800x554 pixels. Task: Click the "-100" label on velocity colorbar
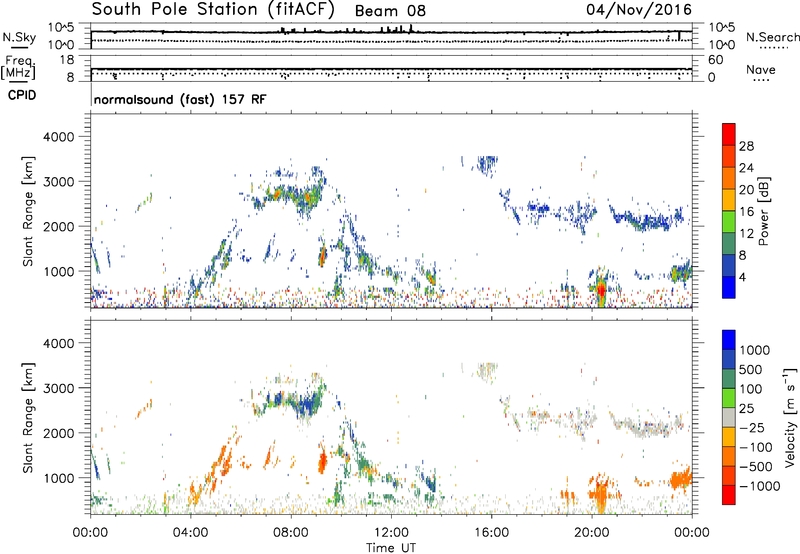click(756, 447)
